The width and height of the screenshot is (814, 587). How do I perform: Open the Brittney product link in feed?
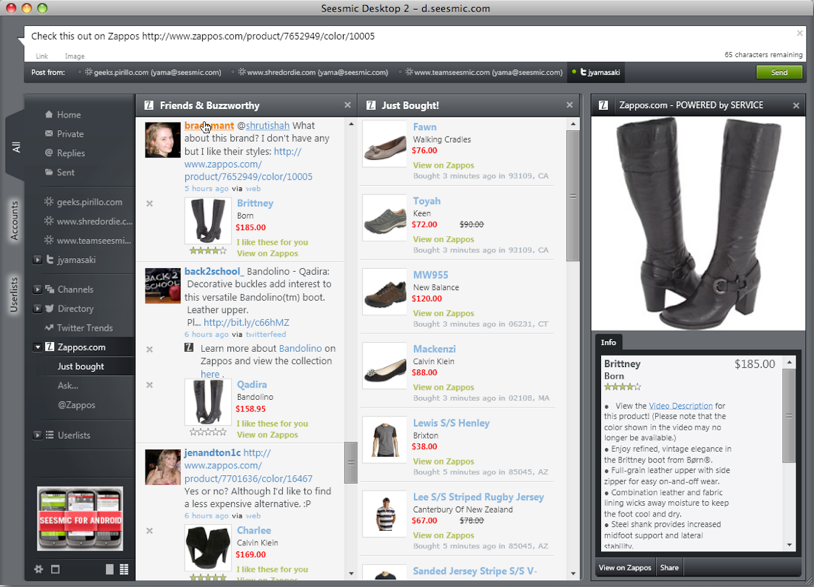click(255, 203)
